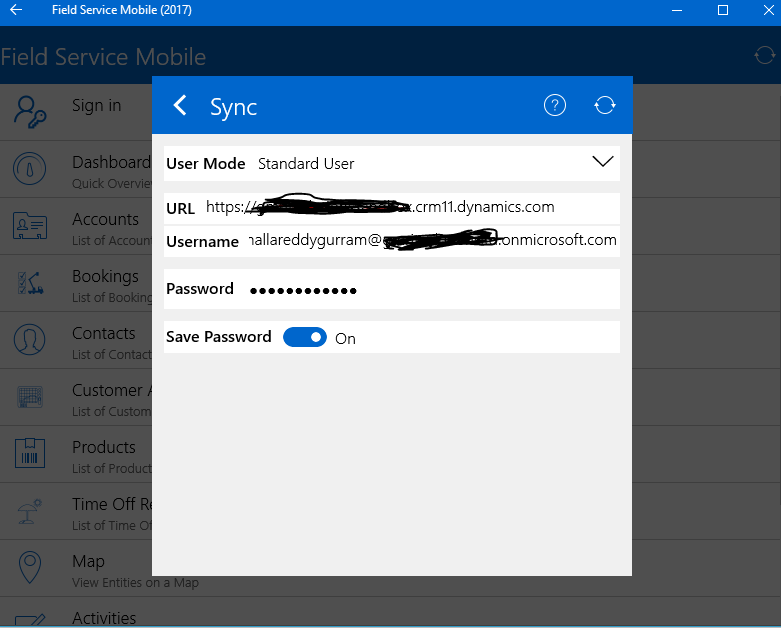Click the 'Field Service Mobile' header title
This screenshot has width=781, height=628.
tap(103, 56)
